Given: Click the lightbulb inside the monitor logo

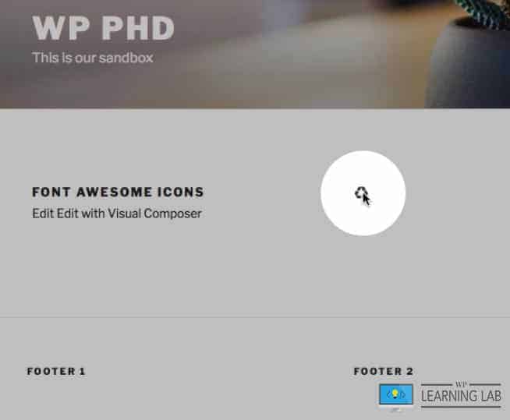Looking at the screenshot, I should point(395,394).
